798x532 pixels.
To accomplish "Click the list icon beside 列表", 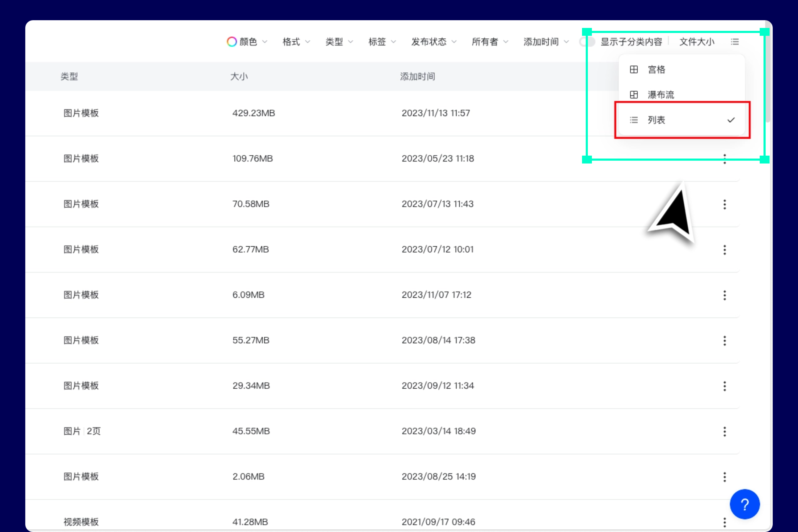I will click(634, 120).
